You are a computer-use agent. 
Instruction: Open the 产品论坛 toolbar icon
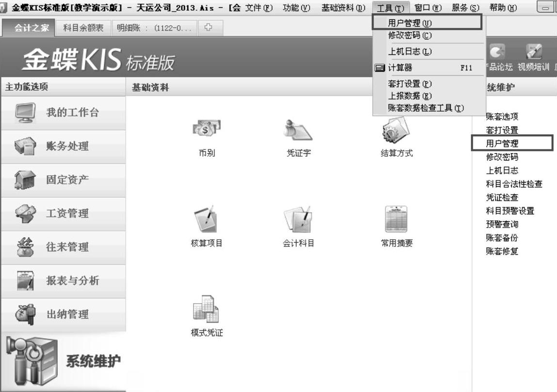[498, 52]
